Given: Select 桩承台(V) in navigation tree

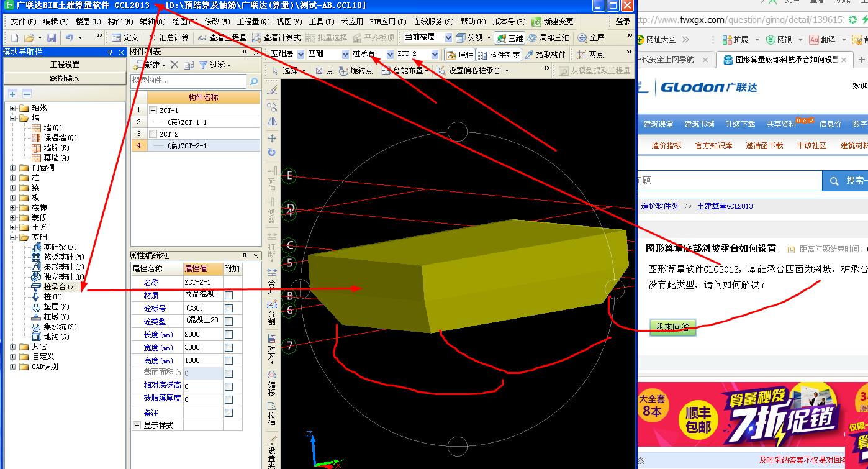Looking at the screenshot, I should (x=60, y=287).
